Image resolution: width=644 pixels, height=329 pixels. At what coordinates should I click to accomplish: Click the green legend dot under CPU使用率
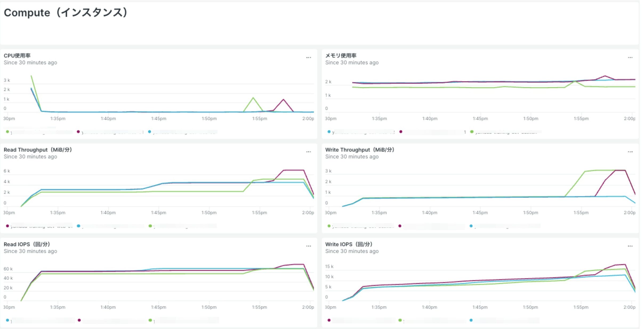click(x=7, y=131)
